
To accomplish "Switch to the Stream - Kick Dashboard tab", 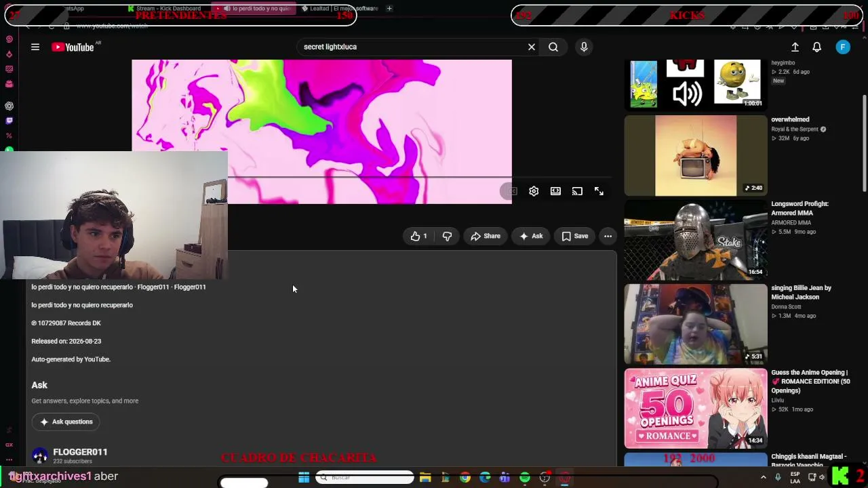I will pyautogui.click(x=165, y=8).
